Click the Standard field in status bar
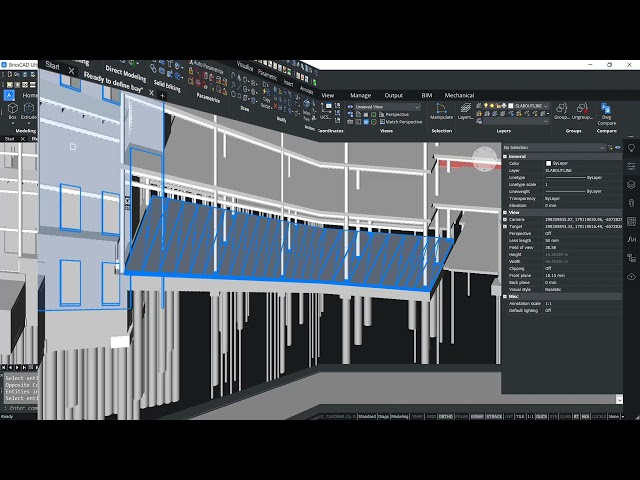Screen dimensions: 640x480 click(x=367, y=416)
